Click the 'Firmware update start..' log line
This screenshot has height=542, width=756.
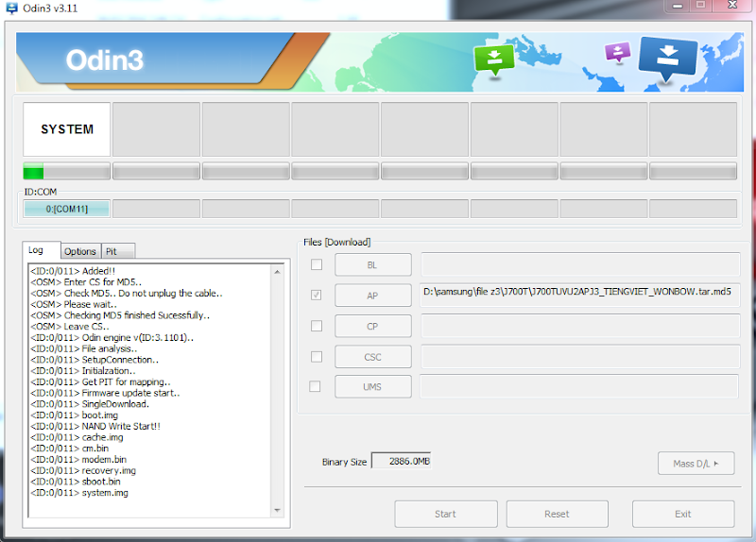(105, 393)
